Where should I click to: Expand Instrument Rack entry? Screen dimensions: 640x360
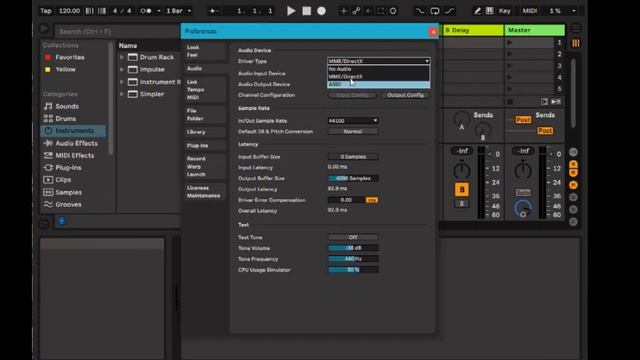point(122,82)
